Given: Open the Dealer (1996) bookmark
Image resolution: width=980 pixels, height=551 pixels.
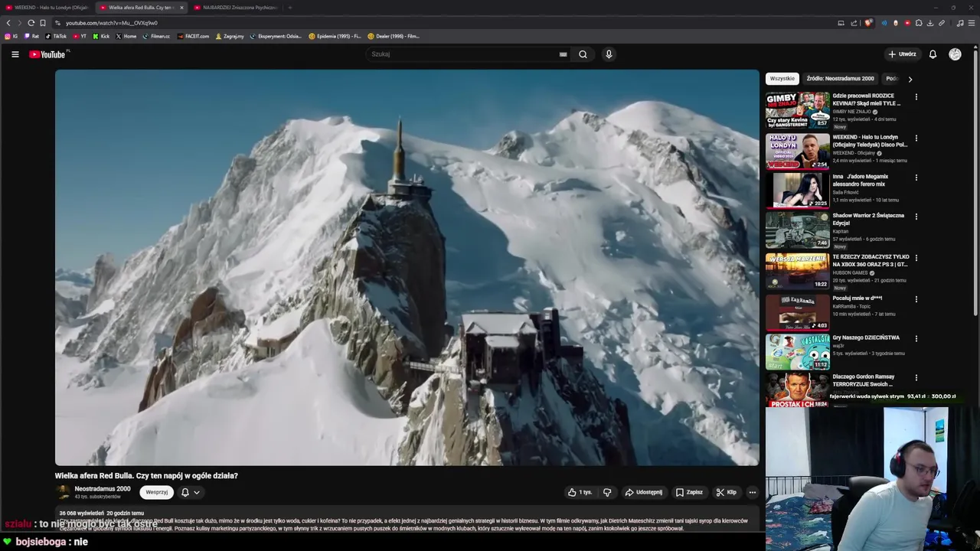Looking at the screenshot, I should pyautogui.click(x=394, y=36).
